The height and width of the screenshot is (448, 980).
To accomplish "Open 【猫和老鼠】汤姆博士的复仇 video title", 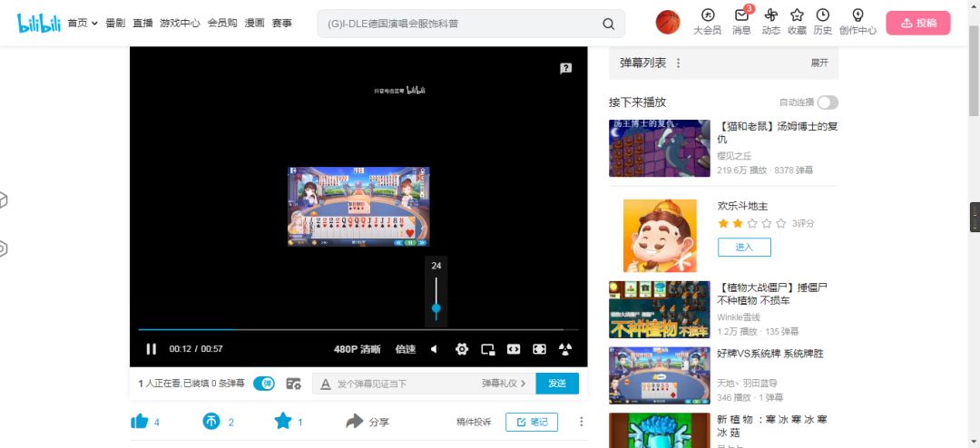I will (778, 132).
